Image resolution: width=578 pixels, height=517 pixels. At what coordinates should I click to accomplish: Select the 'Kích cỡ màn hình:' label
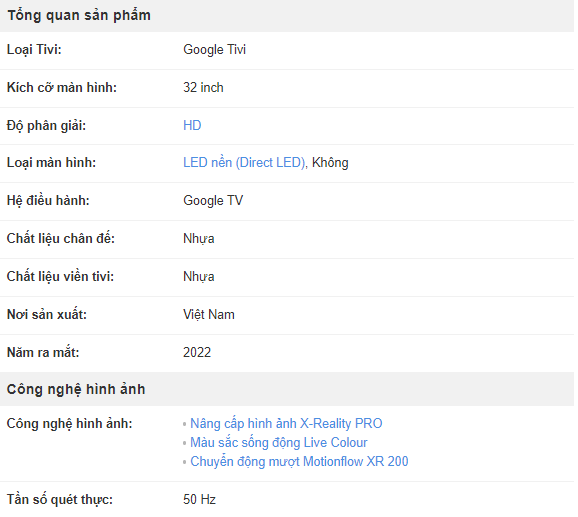(62, 87)
